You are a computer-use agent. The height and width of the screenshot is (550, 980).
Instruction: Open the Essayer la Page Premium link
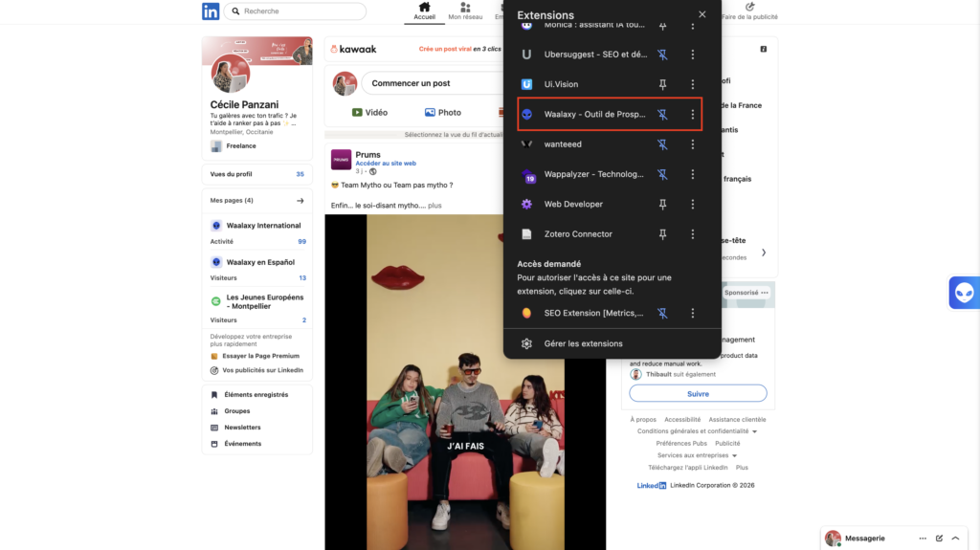(260, 356)
